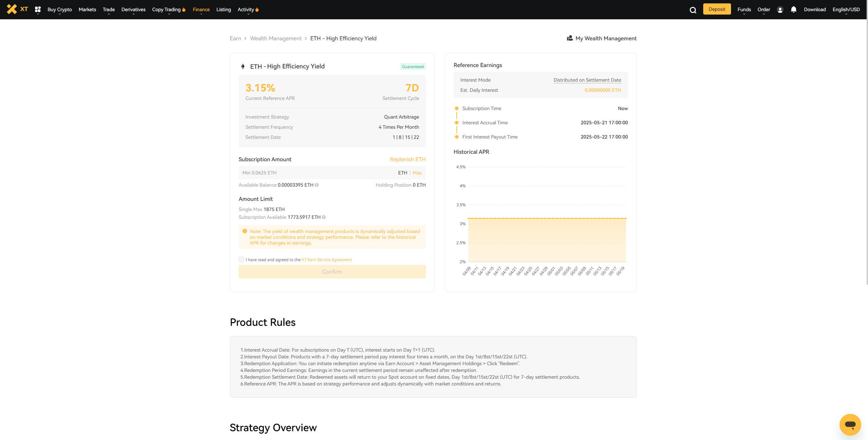The width and height of the screenshot is (868, 440).
Task: Click Max to fill subscription amount
Action: click(x=417, y=173)
